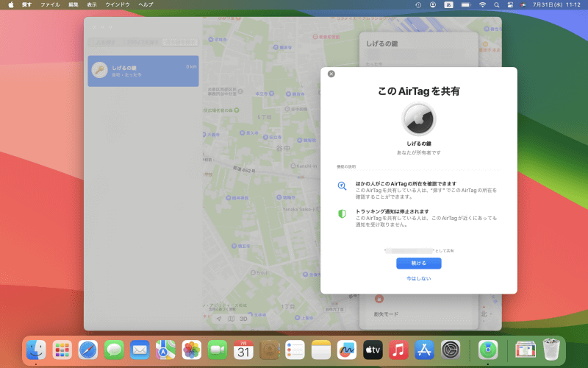Click 谷中 label on the map

(x=283, y=149)
